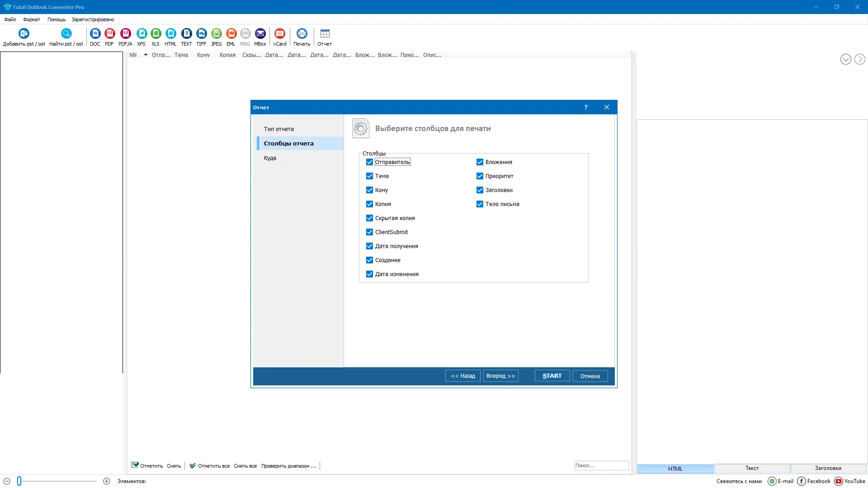The height and width of the screenshot is (488, 868).
Task: Click the Add pst/ost toolbar icon
Action: pyautogui.click(x=24, y=33)
